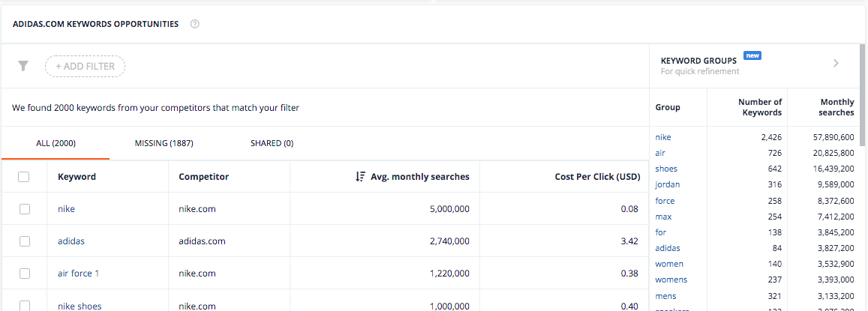
Task: Switch to the SHARED (0) tab
Action: point(272,143)
